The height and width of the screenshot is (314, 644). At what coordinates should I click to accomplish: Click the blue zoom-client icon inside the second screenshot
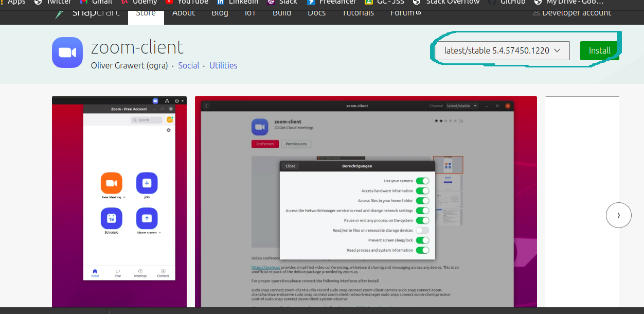(260, 127)
